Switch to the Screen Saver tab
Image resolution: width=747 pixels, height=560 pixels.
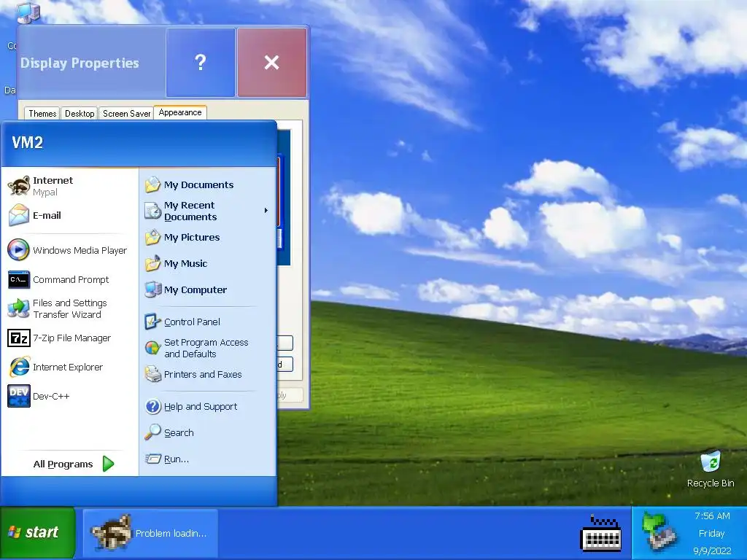point(126,113)
